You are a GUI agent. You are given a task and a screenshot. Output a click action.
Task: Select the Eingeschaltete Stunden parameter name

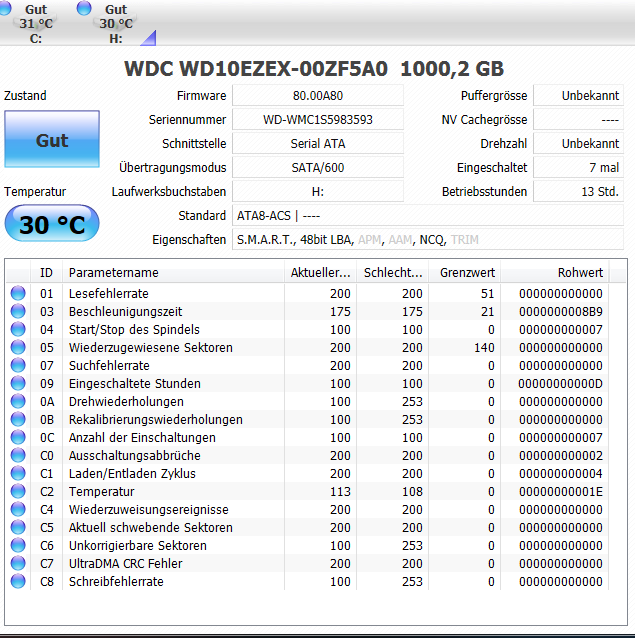(x=135, y=384)
